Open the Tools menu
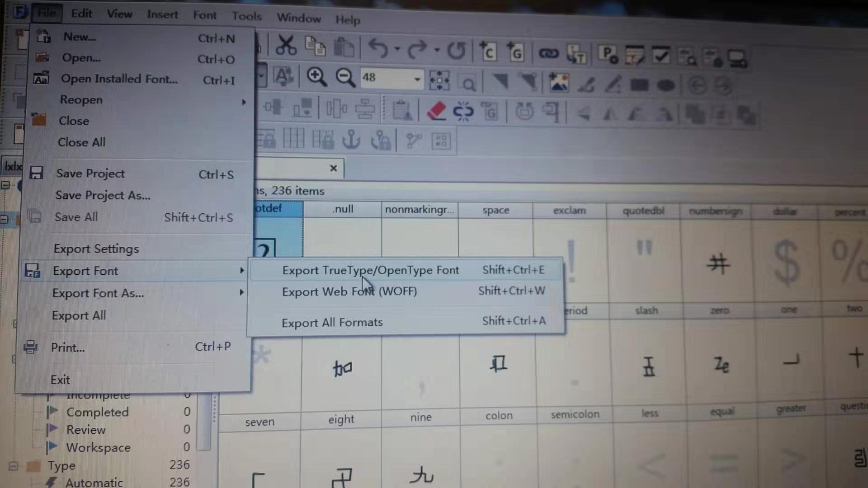Image resolution: width=868 pixels, height=488 pixels. [x=246, y=16]
